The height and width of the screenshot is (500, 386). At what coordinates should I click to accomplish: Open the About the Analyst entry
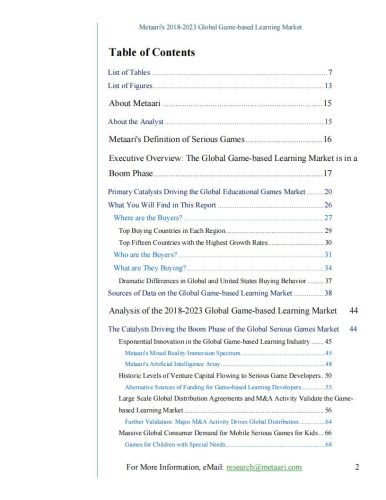tap(220, 122)
